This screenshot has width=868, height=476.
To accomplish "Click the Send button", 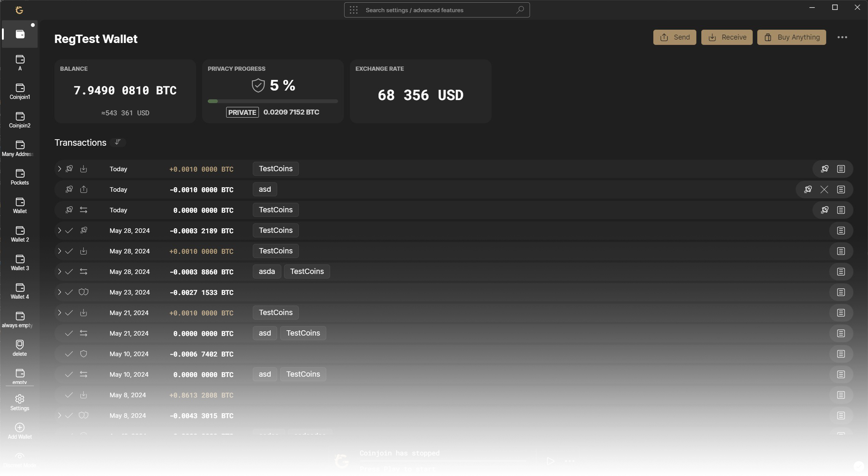I will click(x=674, y=37).
